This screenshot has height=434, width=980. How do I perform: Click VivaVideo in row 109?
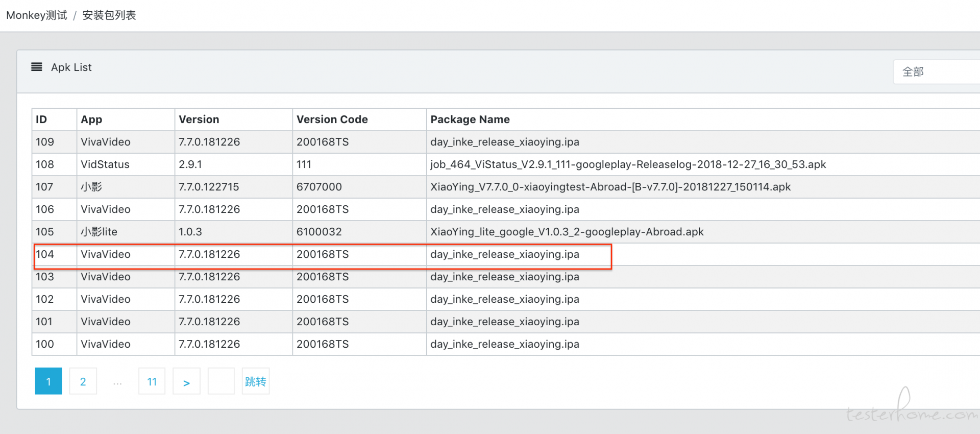(106, 142)
